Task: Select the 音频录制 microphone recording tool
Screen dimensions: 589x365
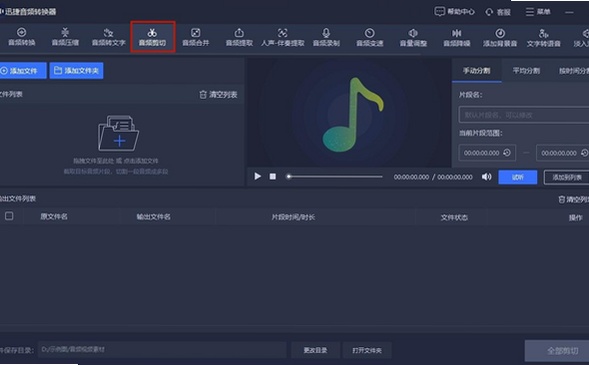Action: coord(326,37)
